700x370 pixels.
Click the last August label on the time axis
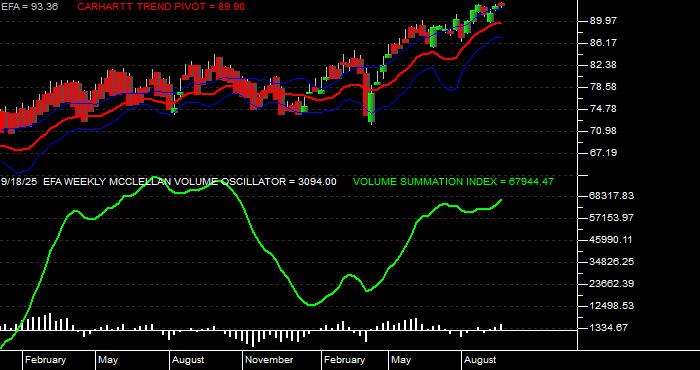point(480,360)
